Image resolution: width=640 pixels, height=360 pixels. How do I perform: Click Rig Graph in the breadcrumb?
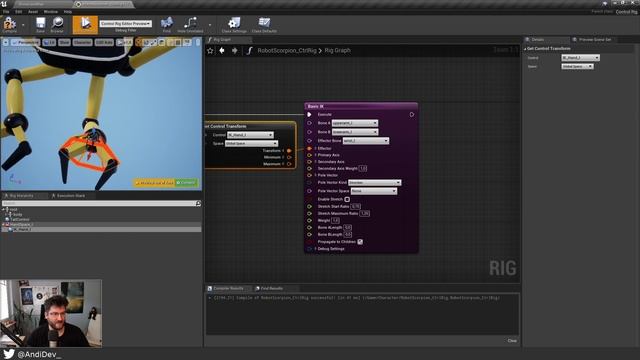337,51
